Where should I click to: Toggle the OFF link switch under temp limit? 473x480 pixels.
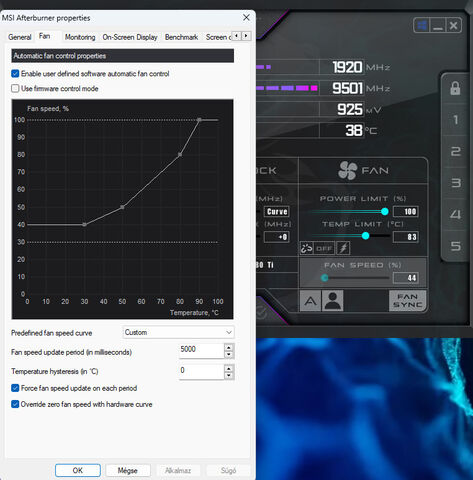click(x=324, y=248)
